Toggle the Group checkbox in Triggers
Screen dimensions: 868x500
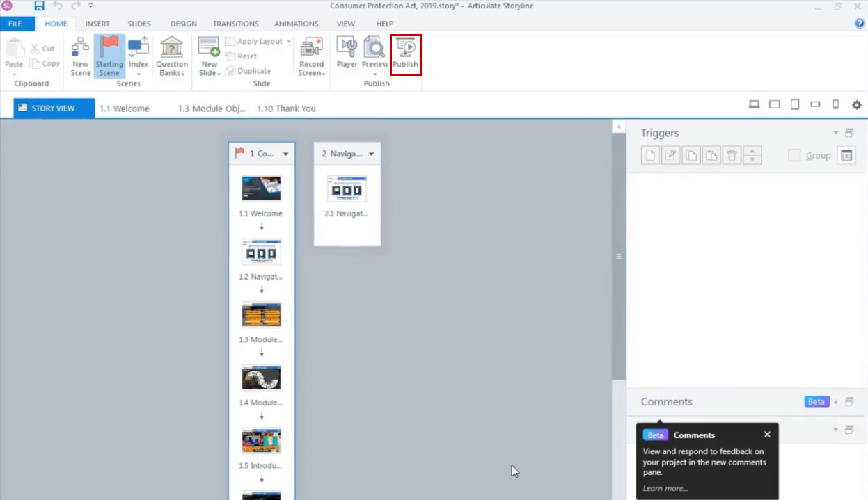794,155
